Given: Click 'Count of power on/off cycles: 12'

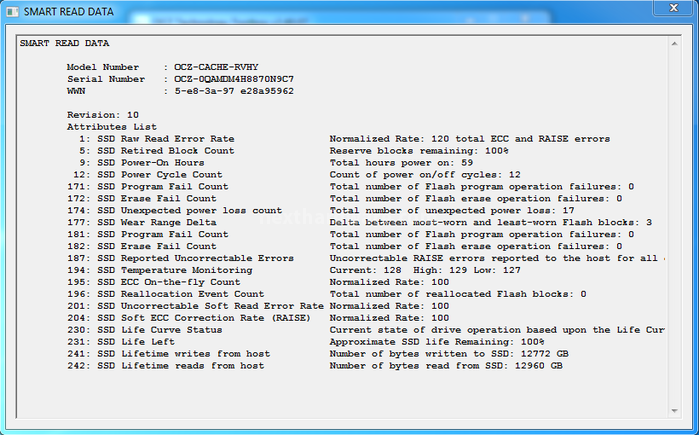Looking at the screenshot, I should [x=425, y=175].
